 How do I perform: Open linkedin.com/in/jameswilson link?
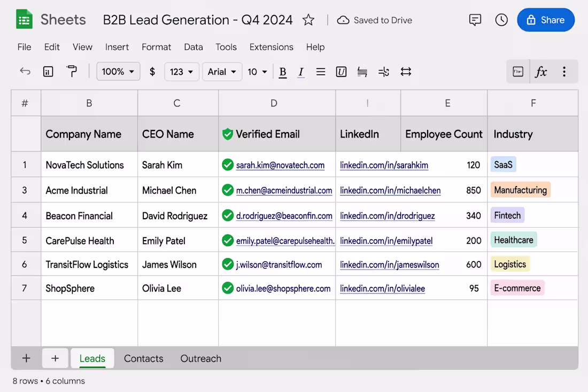point(389,265)
